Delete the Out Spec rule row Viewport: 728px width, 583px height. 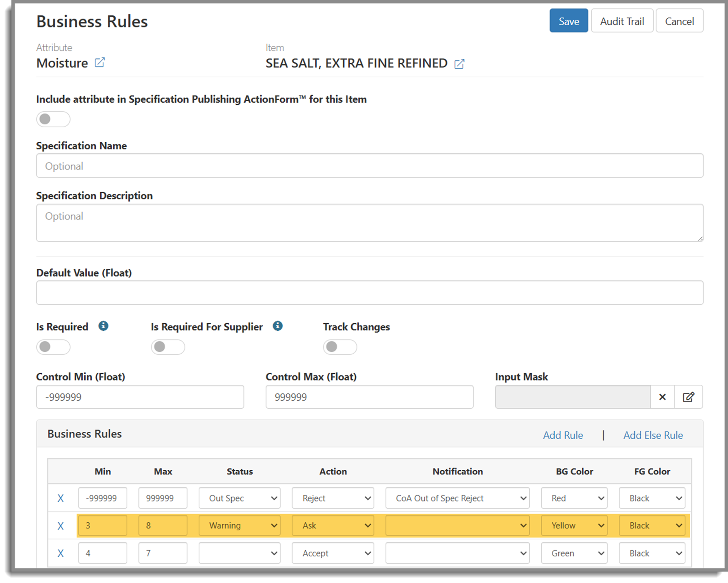61,498
